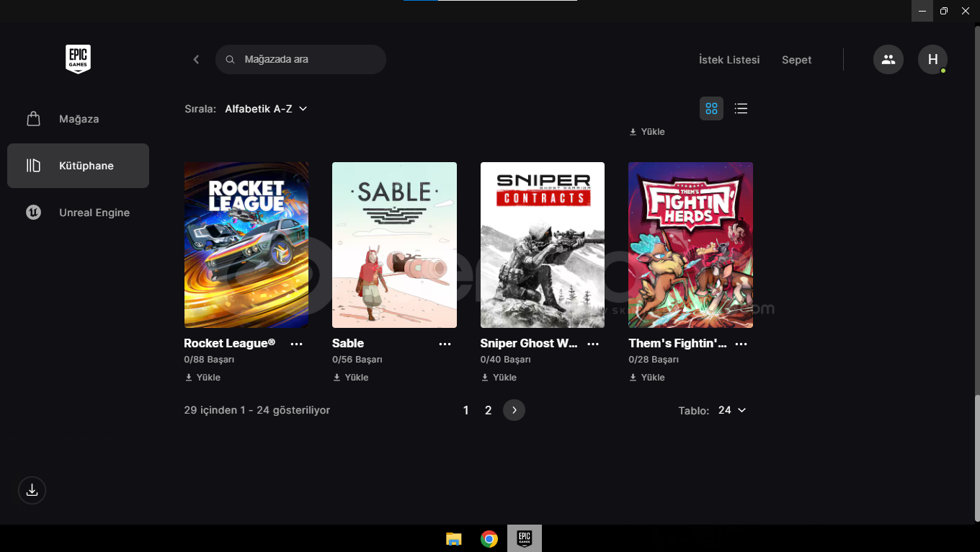Open Sable cover art

394,245
